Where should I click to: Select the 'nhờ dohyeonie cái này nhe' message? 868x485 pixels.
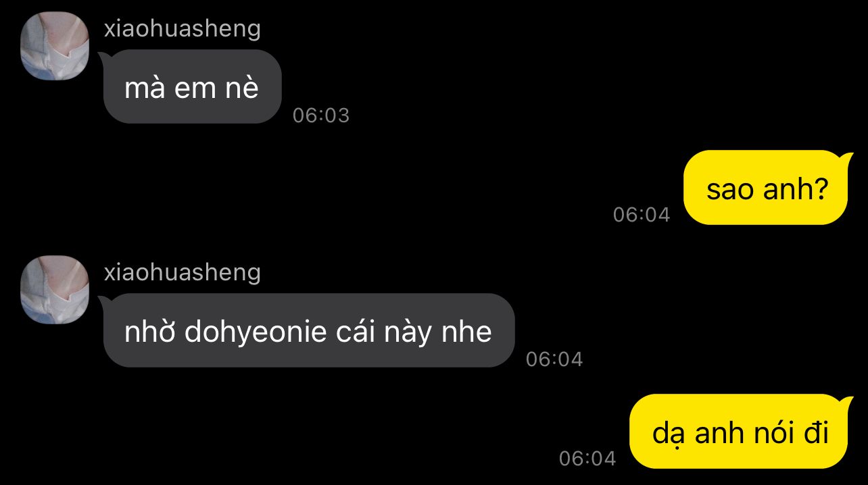308,330
